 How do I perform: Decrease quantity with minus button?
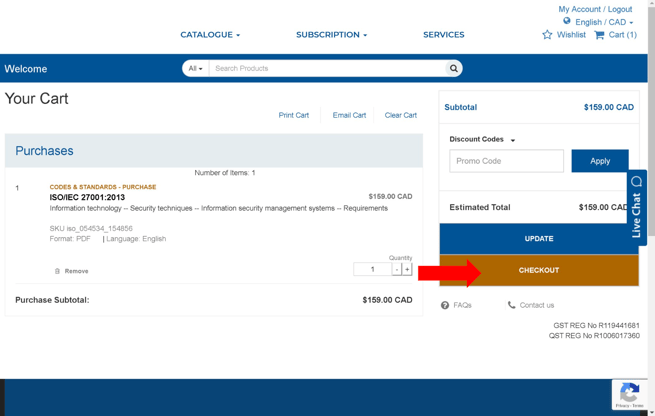coord(397,269)
